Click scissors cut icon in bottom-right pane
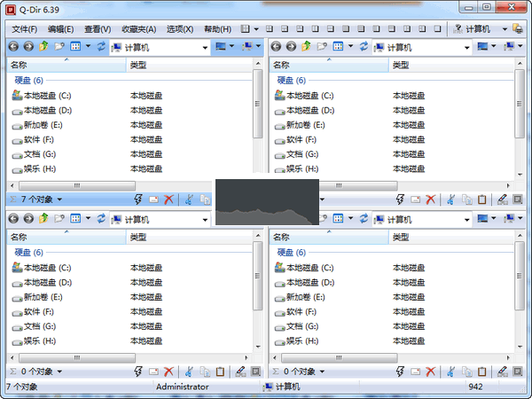Screen dimensions: 532x399 (x=450, y=372)
